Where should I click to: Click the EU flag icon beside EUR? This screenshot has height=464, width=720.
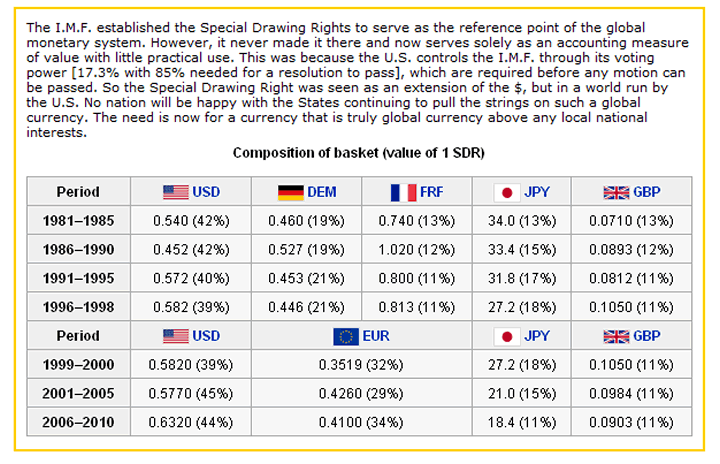coord(346,336)
